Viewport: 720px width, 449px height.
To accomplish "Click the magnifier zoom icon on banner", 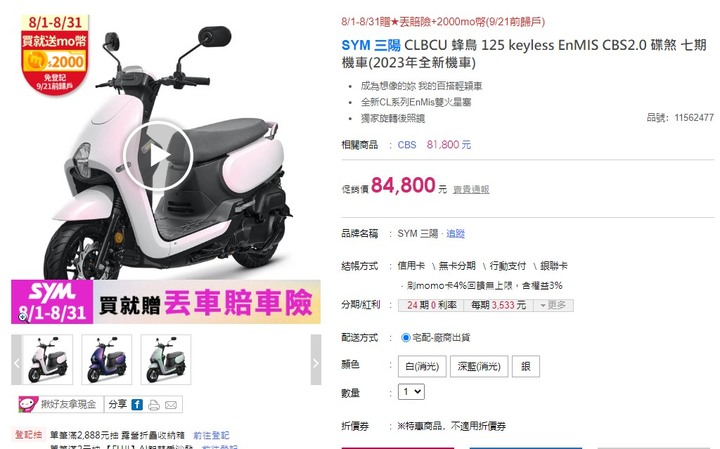I will click(23, 316).
